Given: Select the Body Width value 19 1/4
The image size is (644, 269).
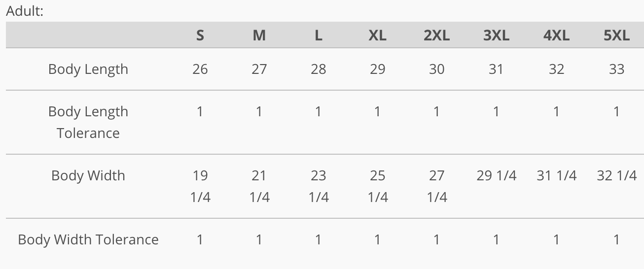Looking at the screenshot, I should coord(200,186).
